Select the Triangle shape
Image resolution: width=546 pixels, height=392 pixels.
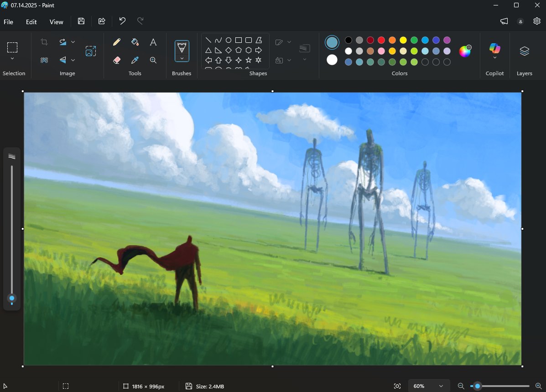(208, 50)
